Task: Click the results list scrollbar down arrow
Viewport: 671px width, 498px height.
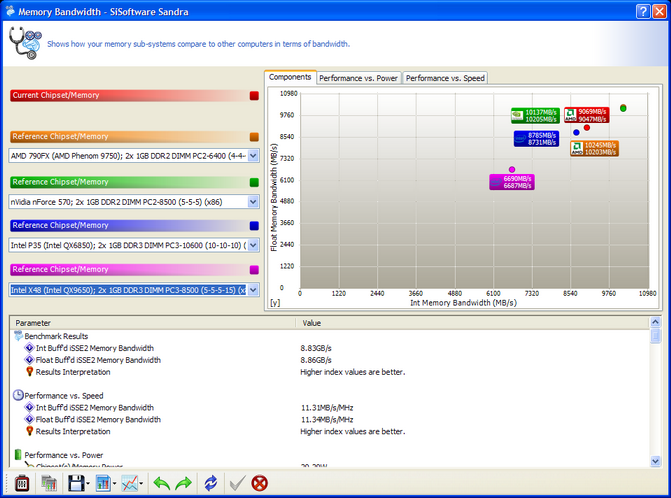Action: tap(655, 460)
